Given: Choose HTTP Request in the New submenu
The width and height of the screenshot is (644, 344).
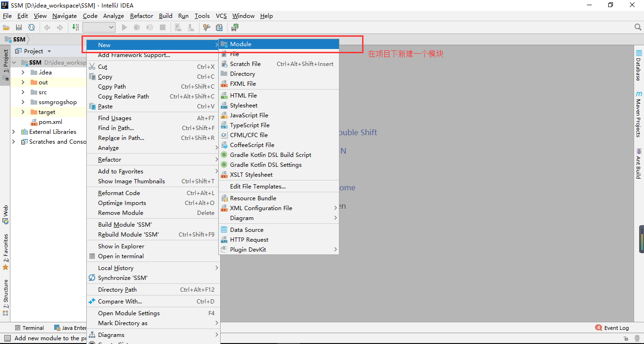Looking at the screenshot, I should (x=279, y=240).
